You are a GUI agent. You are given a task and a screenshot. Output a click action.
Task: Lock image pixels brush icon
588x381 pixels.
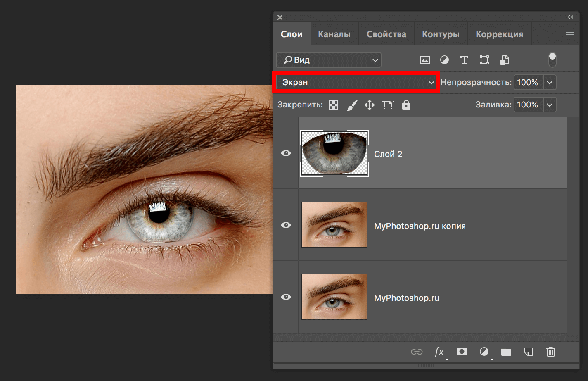point(352,105)
